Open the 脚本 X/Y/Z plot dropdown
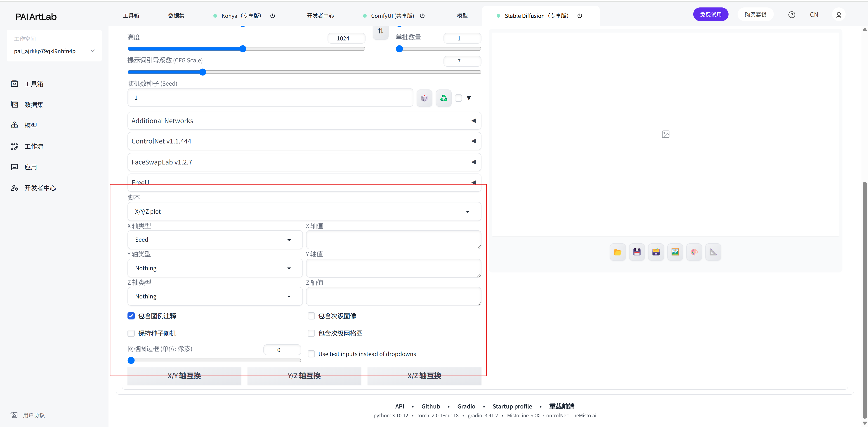 tap(304, 211)
